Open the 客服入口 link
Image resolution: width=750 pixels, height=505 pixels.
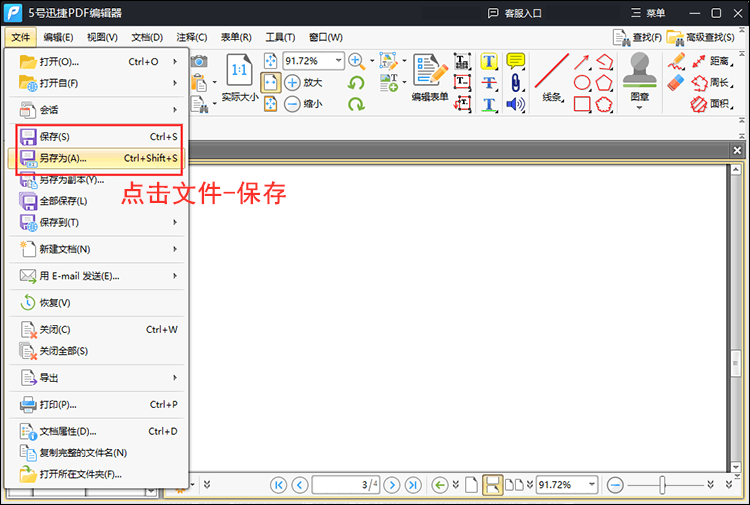point(515,13)
